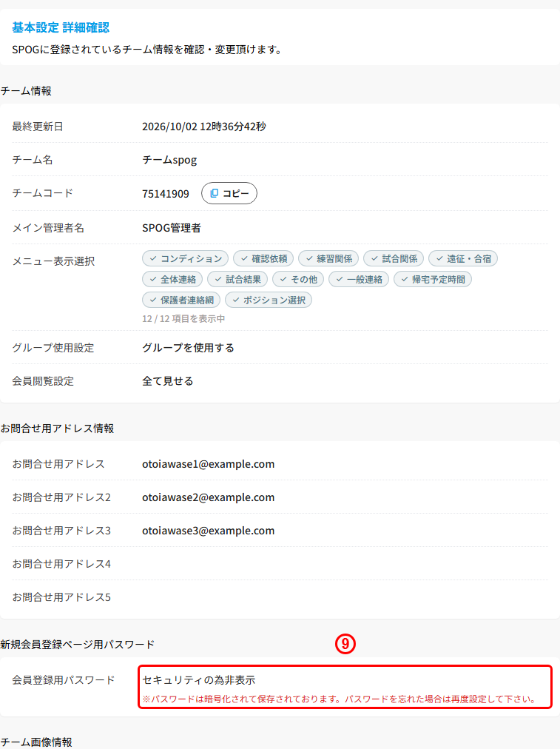560x749 pixels.
Task: Click the 会員閲覧設定 label
Action: pyautogui.click(x=43, y=381)
